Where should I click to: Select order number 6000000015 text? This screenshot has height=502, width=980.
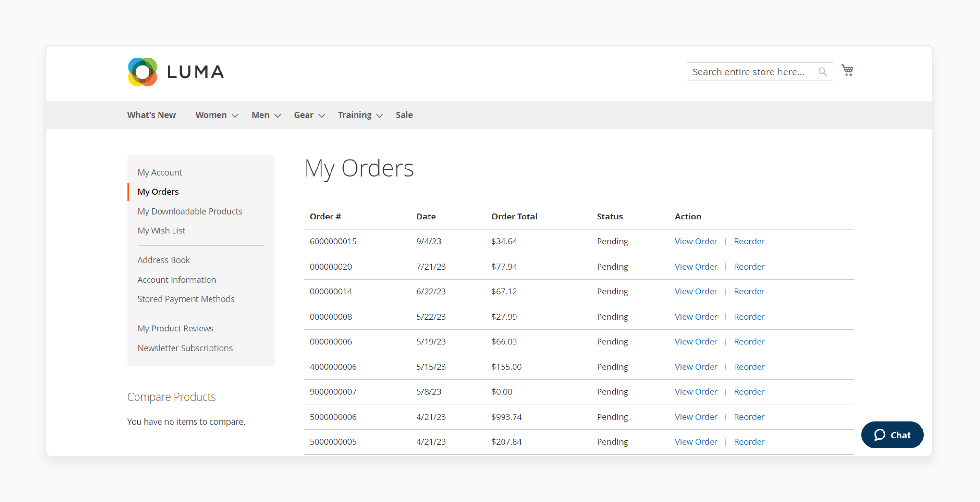pos(333,241)
